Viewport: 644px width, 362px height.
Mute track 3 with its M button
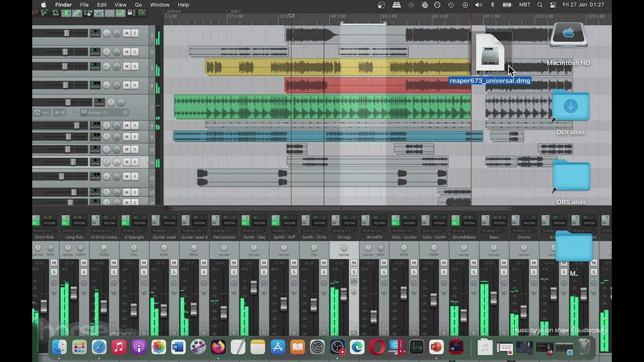pos(126,33)
